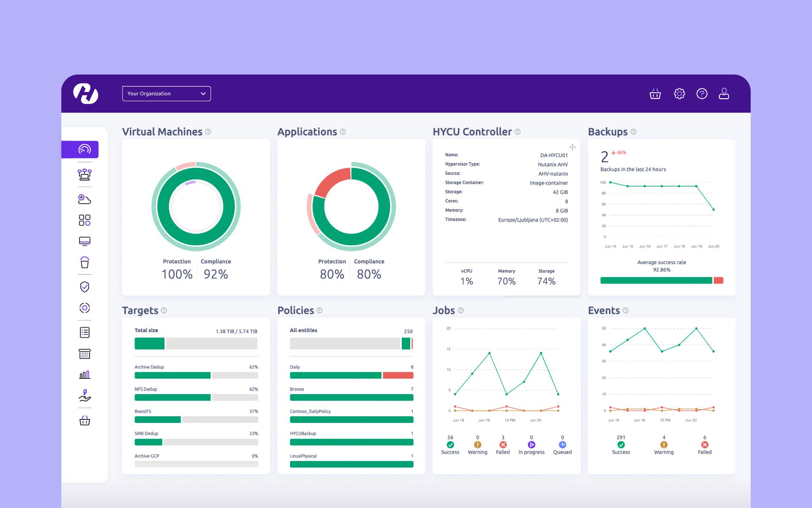Click HYCU Controller help info icon
The width and height of the screenshot is (812, 508).
(518, 132)
